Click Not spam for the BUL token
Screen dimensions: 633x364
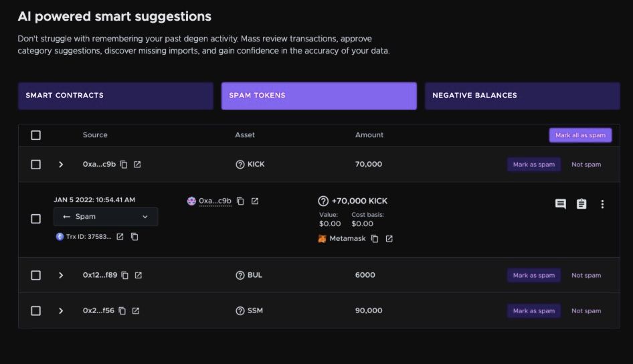[x=586, y=275]
